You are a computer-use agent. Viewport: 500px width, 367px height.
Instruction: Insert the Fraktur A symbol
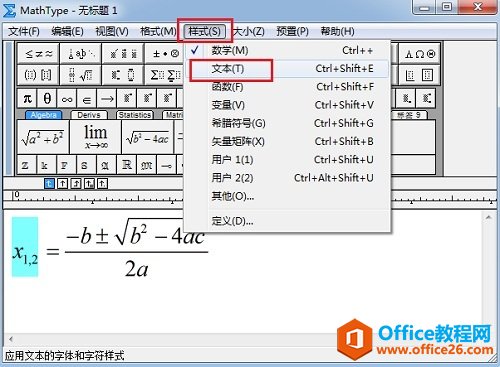click(106, 164)
